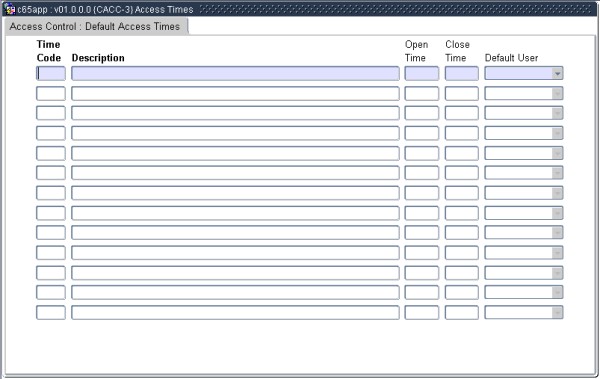Focus the last row Description field
The image size is (600, 379).
tap(235, 313)
